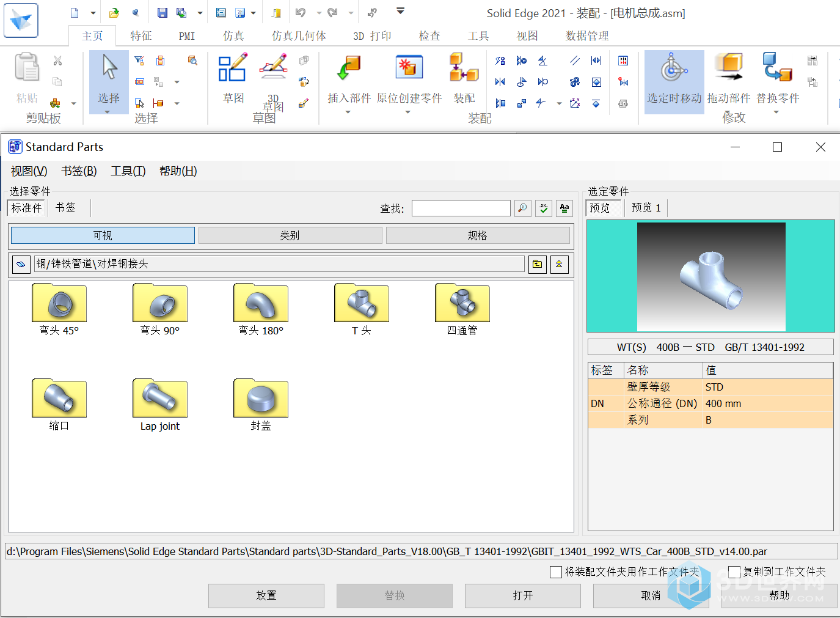Open the 四通管 folder
Screen dimensions: 840x618
462,309
